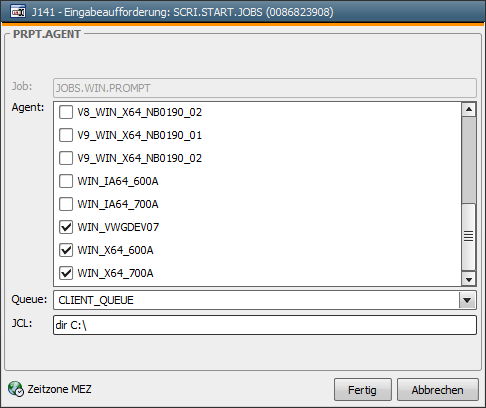Click the disabled Job field JOBS.WIN.PROMPT
Viewport: 486px width, 408px height.
(x=265, y=88)
